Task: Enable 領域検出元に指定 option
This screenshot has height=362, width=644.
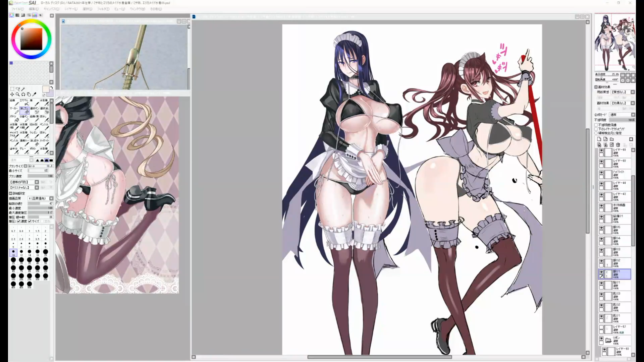Action: pyautogui.click(x=596, y=133)
